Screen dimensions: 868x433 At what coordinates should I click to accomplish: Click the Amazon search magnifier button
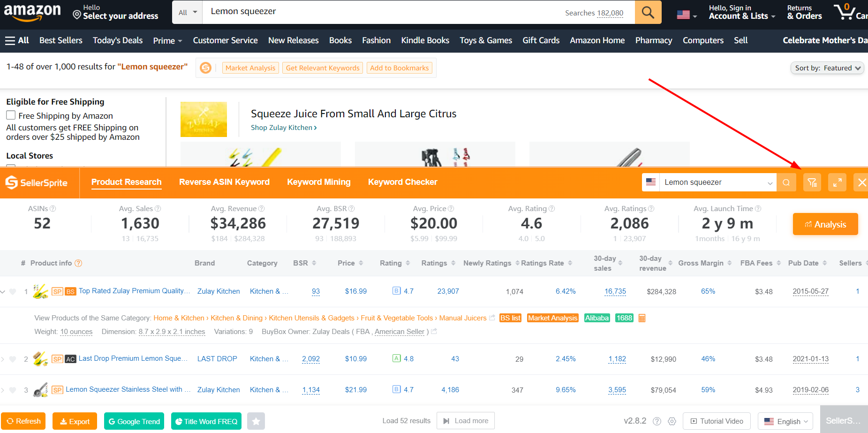pos(648,12)
